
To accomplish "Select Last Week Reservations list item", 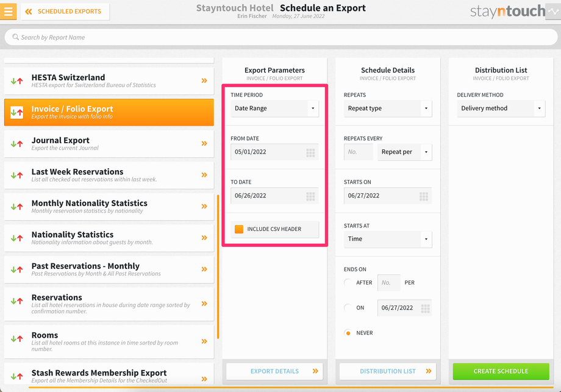I will click(x=109, y=175).
